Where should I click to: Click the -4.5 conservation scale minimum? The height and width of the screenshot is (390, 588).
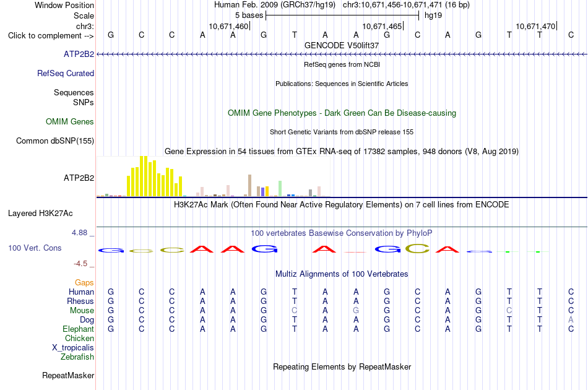pyautogui.click(x=80, y=264)
